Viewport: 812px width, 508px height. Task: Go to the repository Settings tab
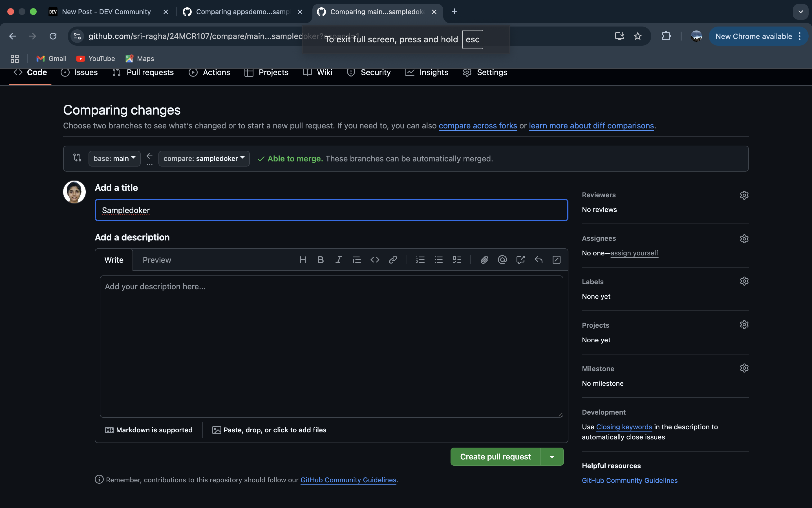tap(485, 72)
